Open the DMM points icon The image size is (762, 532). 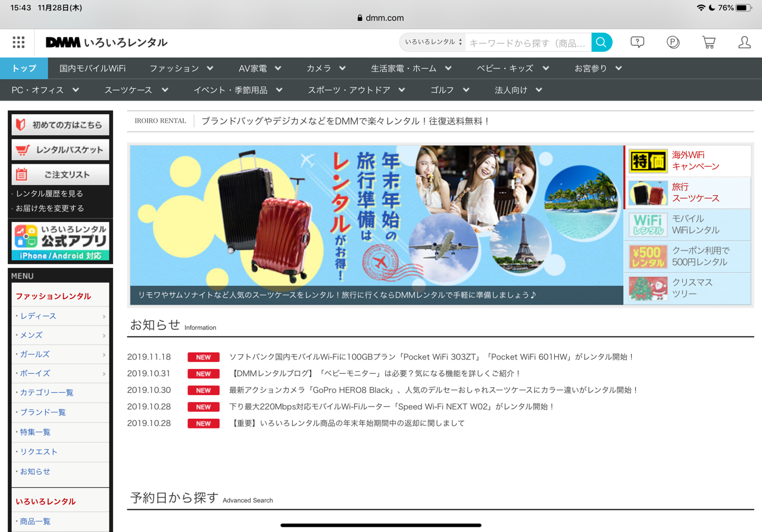[x=673, y=42]
